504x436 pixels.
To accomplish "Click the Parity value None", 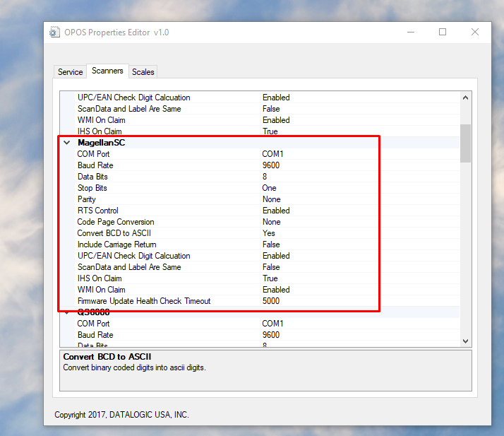I will (272, 199).
